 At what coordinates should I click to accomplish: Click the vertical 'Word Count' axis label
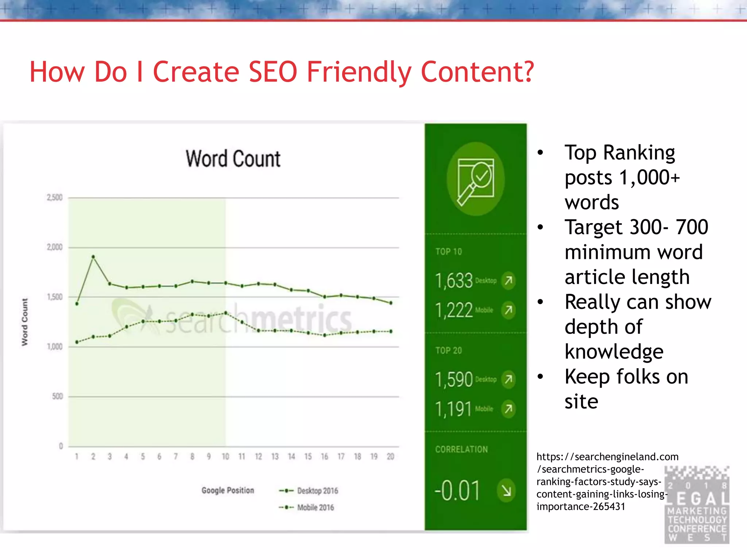point(24,322)
